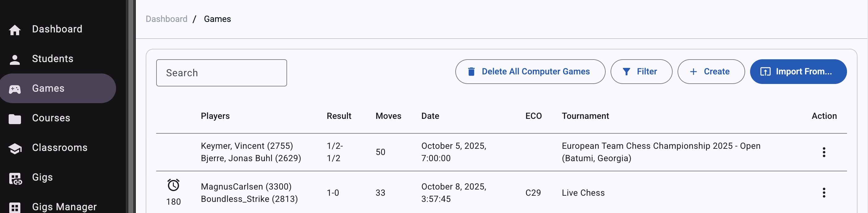The image size is (868, 213).
Task: Click the Import From button
Action: pos(799,71)
